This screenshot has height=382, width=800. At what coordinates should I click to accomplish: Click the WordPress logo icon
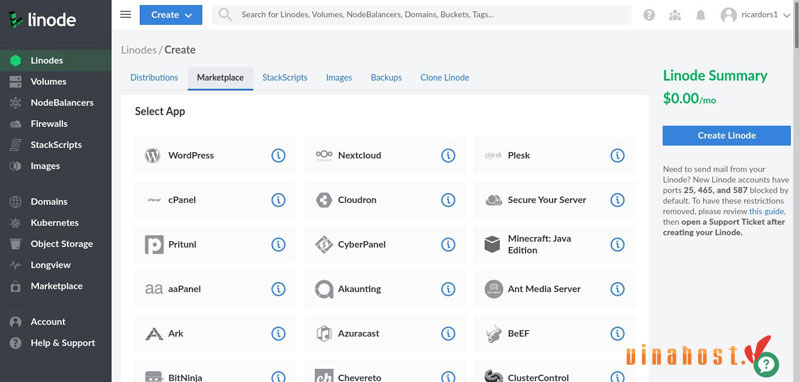click(153, 156)
